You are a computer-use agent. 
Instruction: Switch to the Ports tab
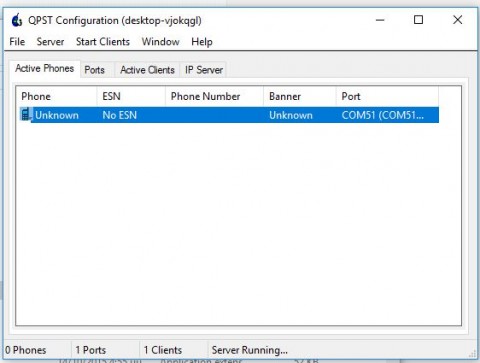(x=95, y=70)
